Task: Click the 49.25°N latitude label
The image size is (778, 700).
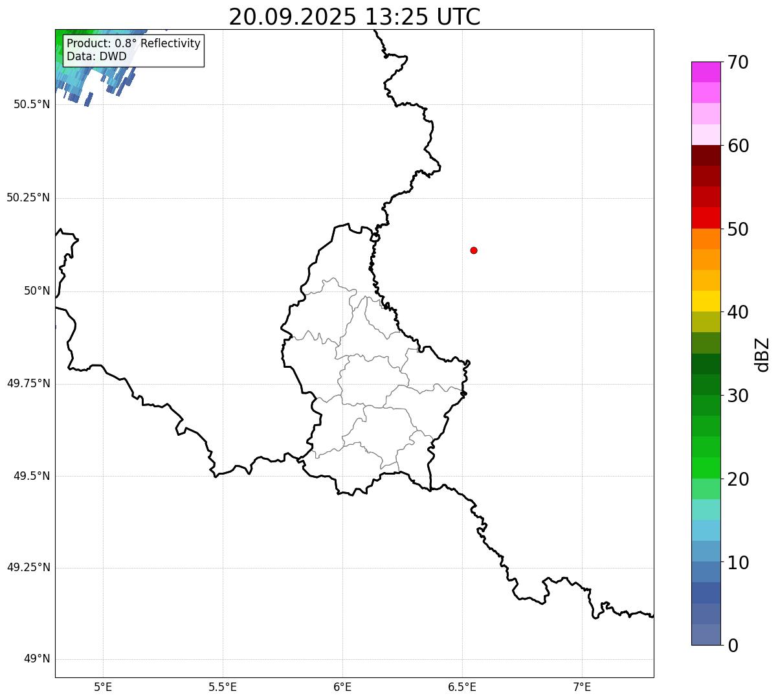Action: (x=28, y=567)
